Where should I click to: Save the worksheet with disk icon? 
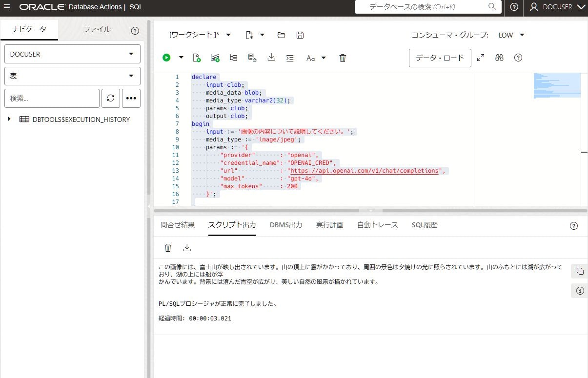tap(300, 35)
